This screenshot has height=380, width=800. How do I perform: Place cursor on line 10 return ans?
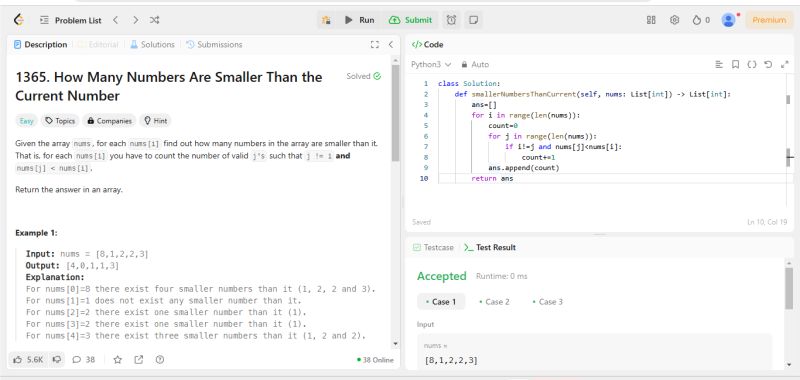click(492, 179)
